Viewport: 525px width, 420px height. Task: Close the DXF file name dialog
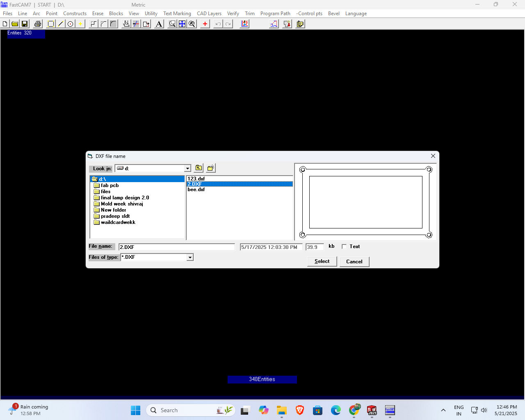(433, 156)
